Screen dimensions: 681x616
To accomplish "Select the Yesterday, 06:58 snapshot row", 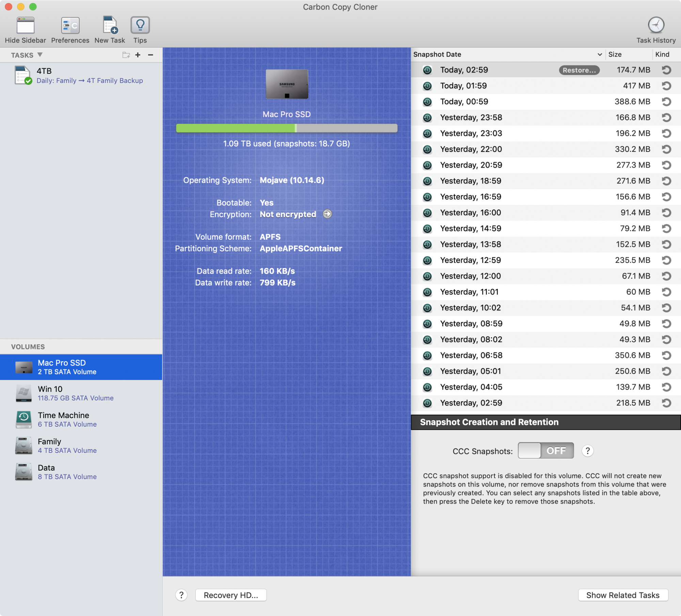I will (x=546, y=356).
